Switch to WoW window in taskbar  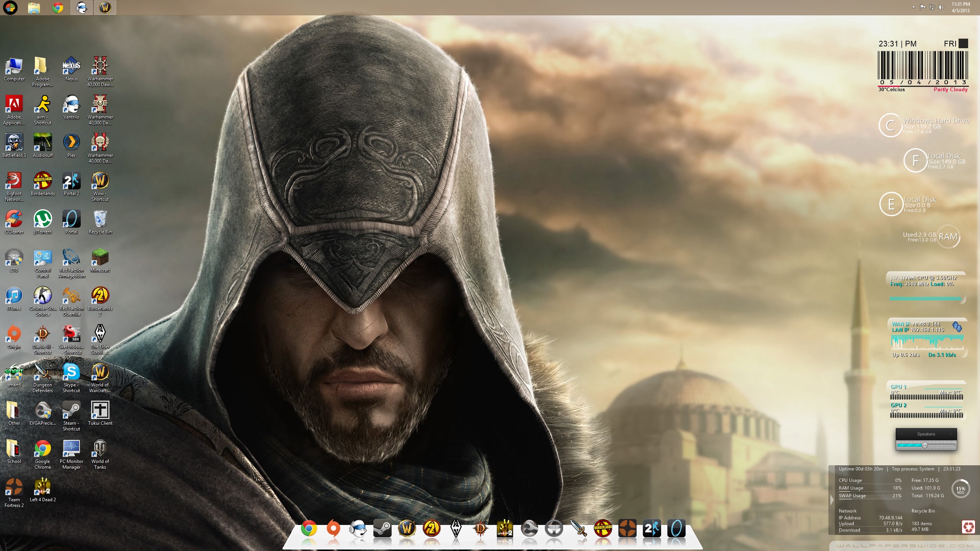[x=105, y=8]
